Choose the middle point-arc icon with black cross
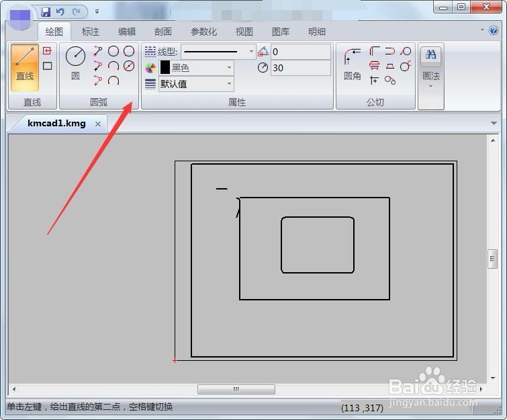The image size is (507, 420). click(x=97, y=66)
